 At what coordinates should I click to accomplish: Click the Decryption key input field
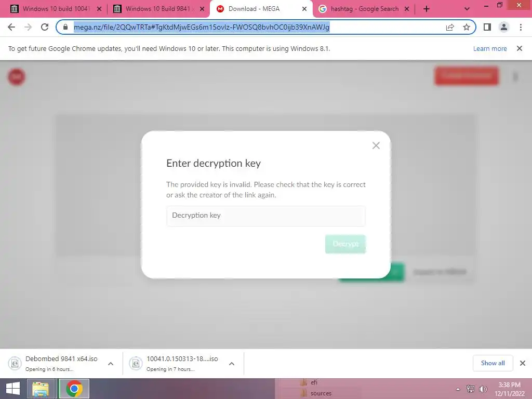[265, 216]
